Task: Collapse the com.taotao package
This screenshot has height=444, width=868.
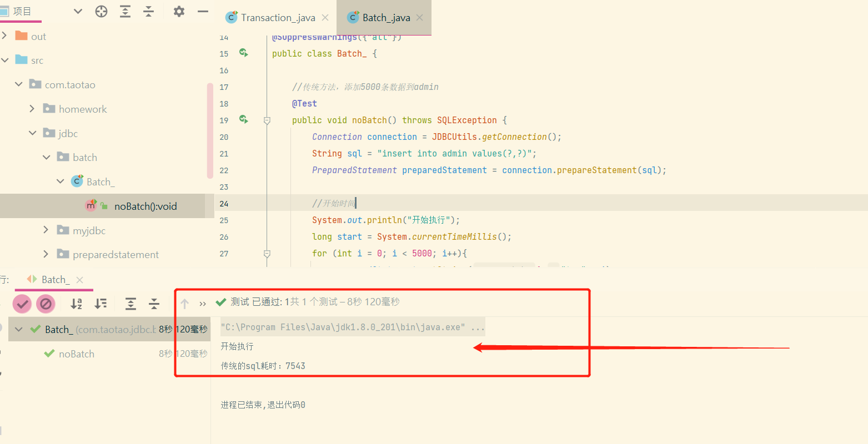Action: tap(19, 84)
